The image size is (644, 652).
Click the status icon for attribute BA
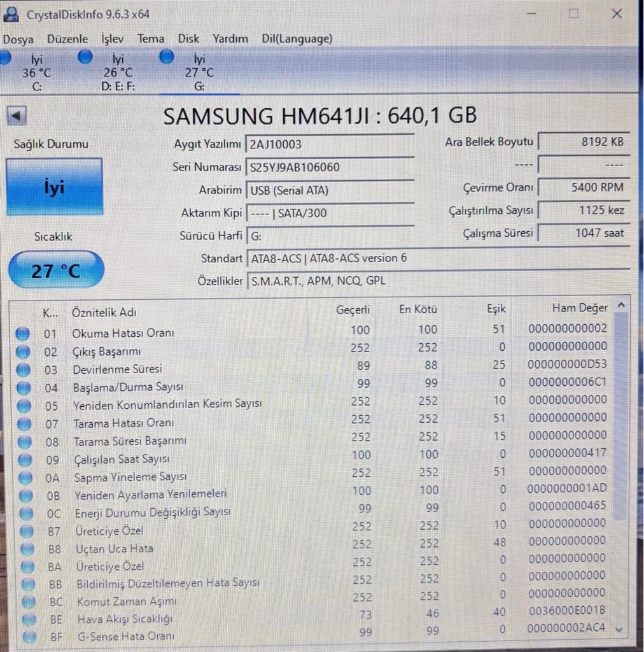coord(27,567)
